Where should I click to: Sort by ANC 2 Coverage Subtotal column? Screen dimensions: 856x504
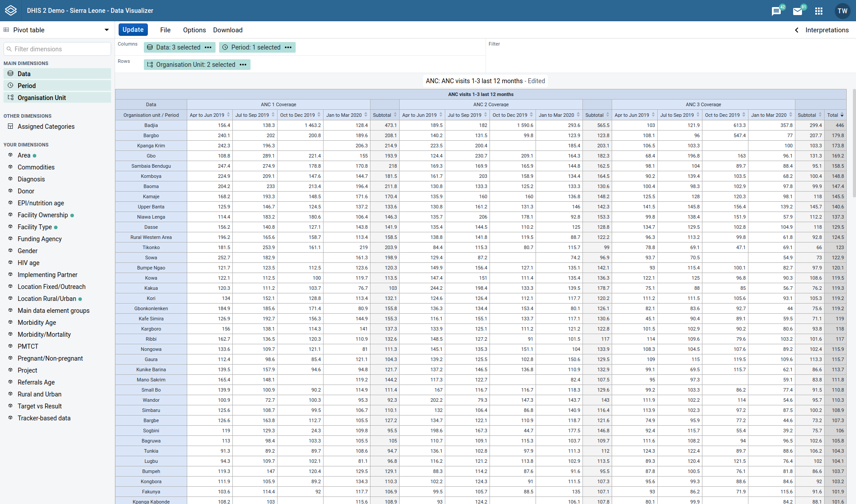tap(608, 115)
